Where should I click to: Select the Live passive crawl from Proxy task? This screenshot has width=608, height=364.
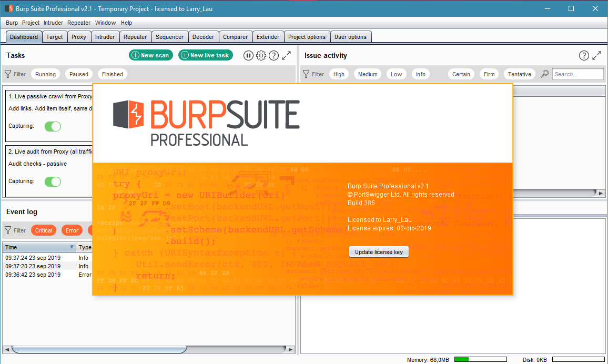49,116
